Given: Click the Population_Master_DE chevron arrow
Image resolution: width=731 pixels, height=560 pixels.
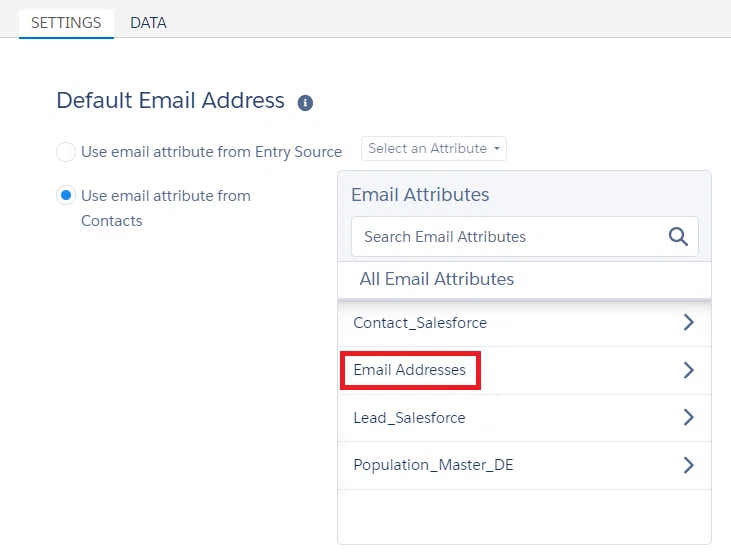Looking at the screenshot, I should coord(689,465).
